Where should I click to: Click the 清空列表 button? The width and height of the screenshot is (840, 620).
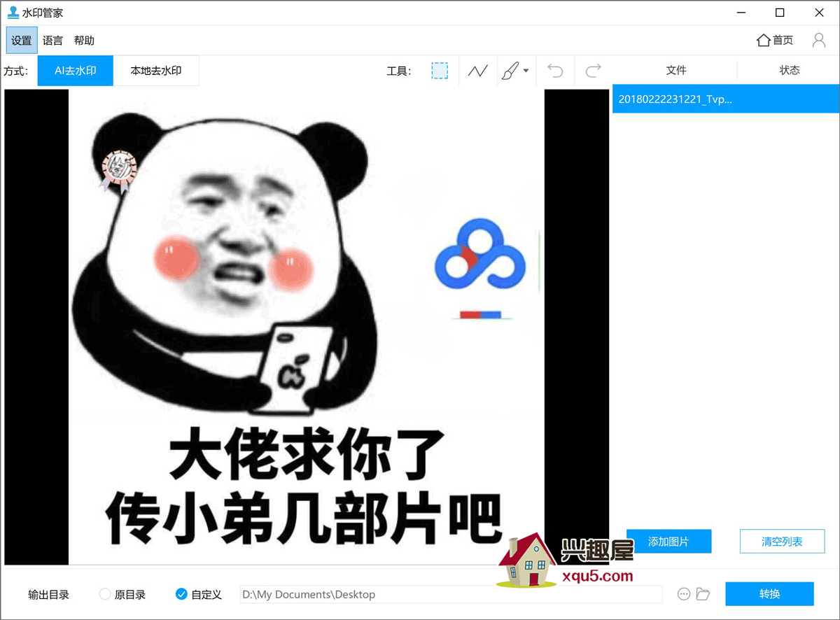coord(782,542)
